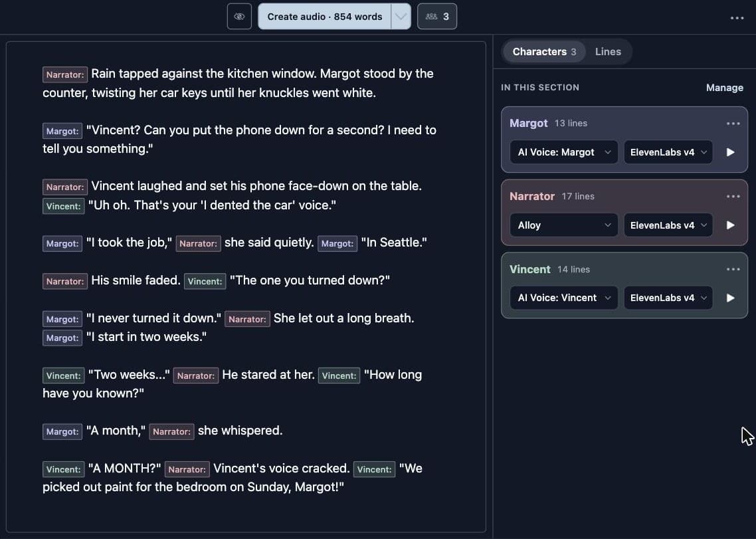Click the "13 lines" count on Margot card
The height and width of the screenshot is (539, 756).
coord(571,124)
